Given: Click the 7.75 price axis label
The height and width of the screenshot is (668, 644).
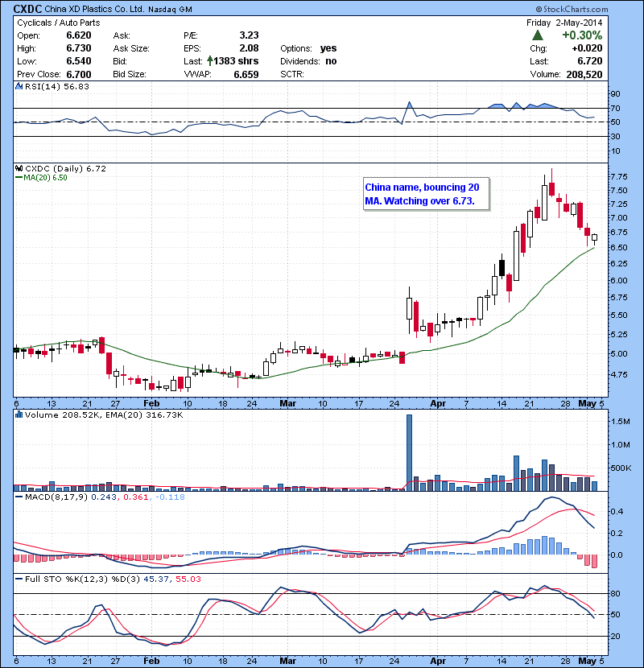Looking at the screenshot, I should point(619,177).
